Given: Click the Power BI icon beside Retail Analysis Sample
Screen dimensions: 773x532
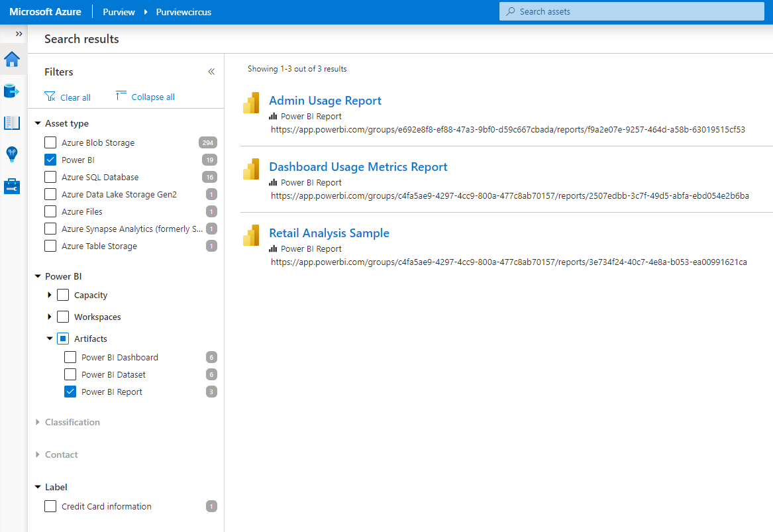Looking at the screenshot, I should pos(251,236).
